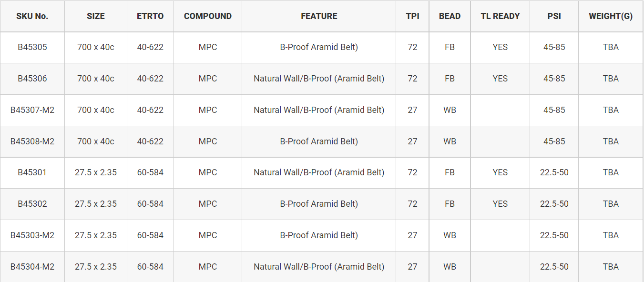Click SKU cell B45301

(x=32, y=172)
